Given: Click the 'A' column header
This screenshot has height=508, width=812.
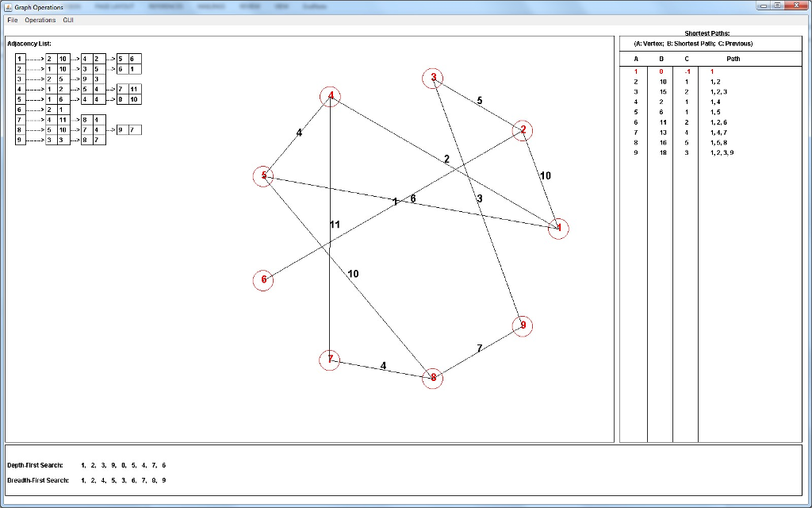Looking at the screenshot, I should tap(636, 59).
